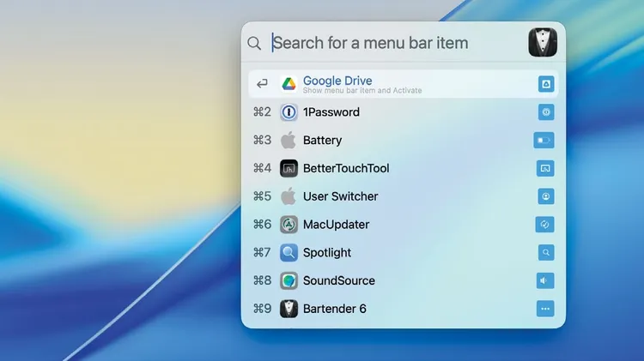The height and width of the screenshot is (361, 644).
Task: Click the ⌘2 shortcut label for 1Password
Action: point(262,112)
